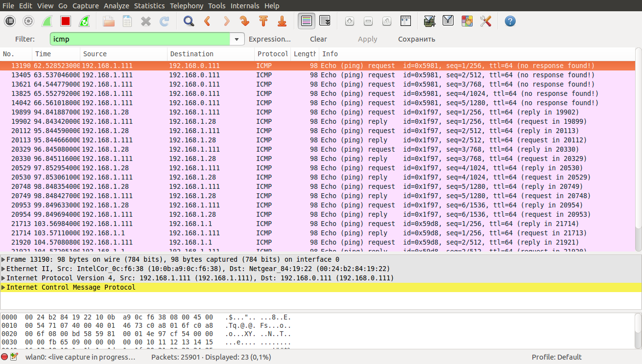This screenshot has height=364, width=642.
Task: Sort by the Source column header
Action: [123, 54]
